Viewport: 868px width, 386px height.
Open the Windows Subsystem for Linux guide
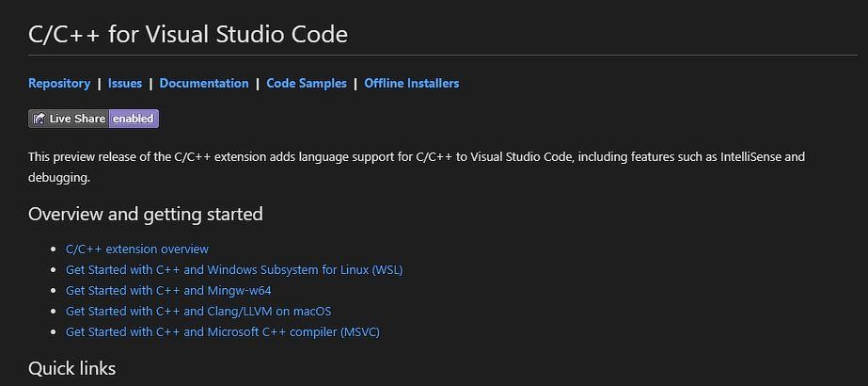[x=234, y=269]
